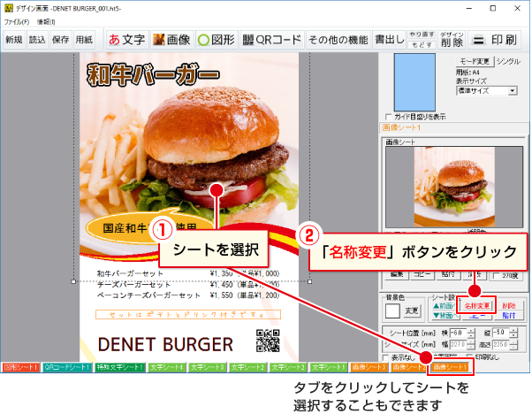This screenshot has height=414, width=532.
Task: Click the ▲前面へ bring-forward button
Action: (445, 306)
